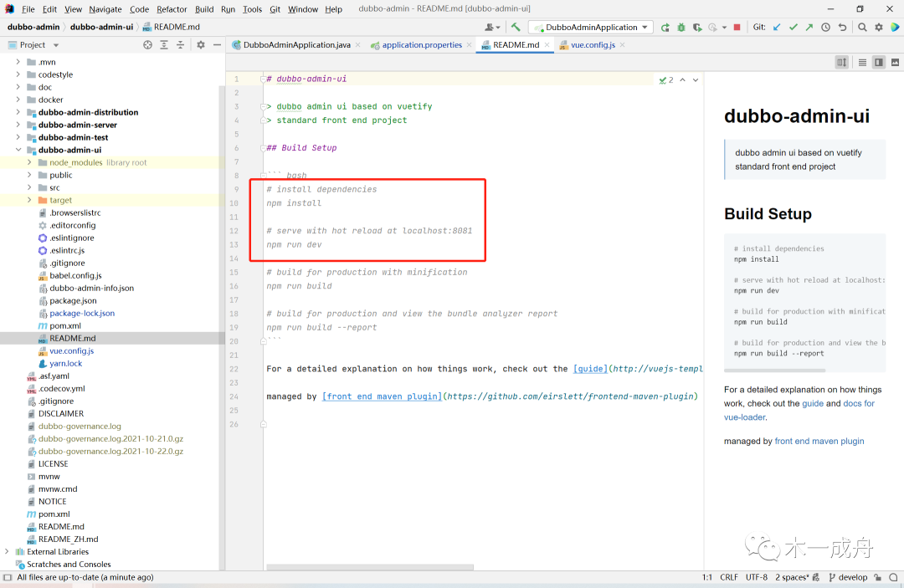Click the CRLF line separator indicator
This screenshot has width=904, height=588.
pos(729,577)
